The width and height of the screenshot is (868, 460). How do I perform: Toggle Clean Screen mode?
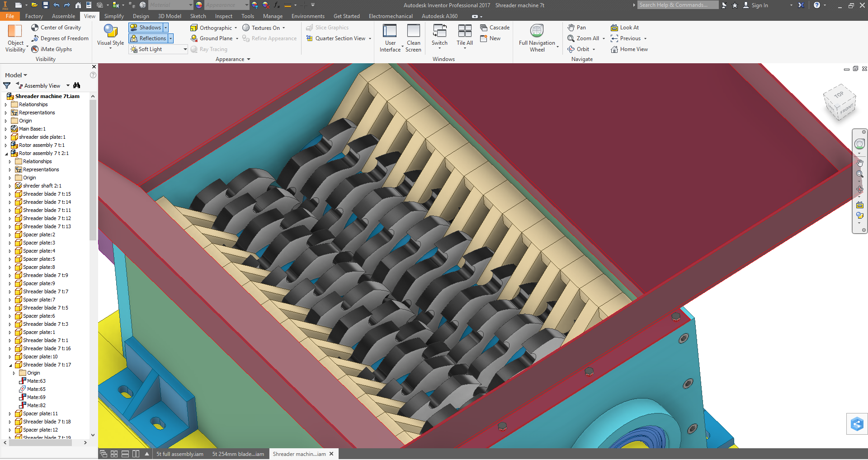(413, 38)
